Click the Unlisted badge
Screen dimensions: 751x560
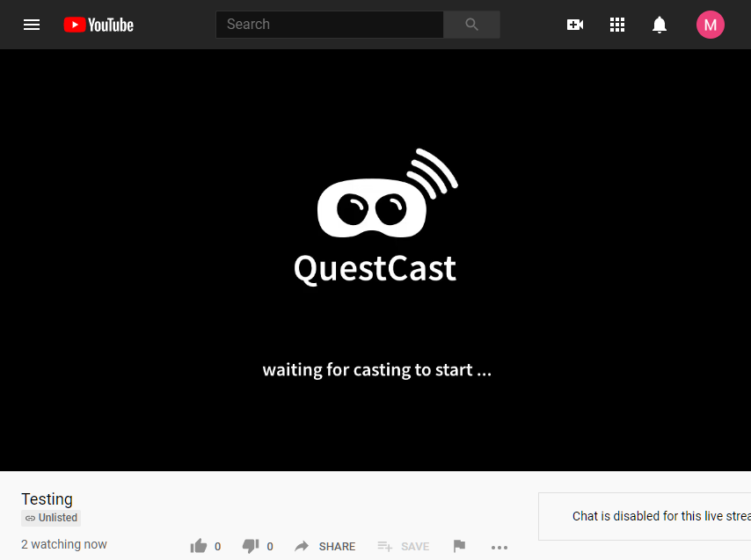51,518
